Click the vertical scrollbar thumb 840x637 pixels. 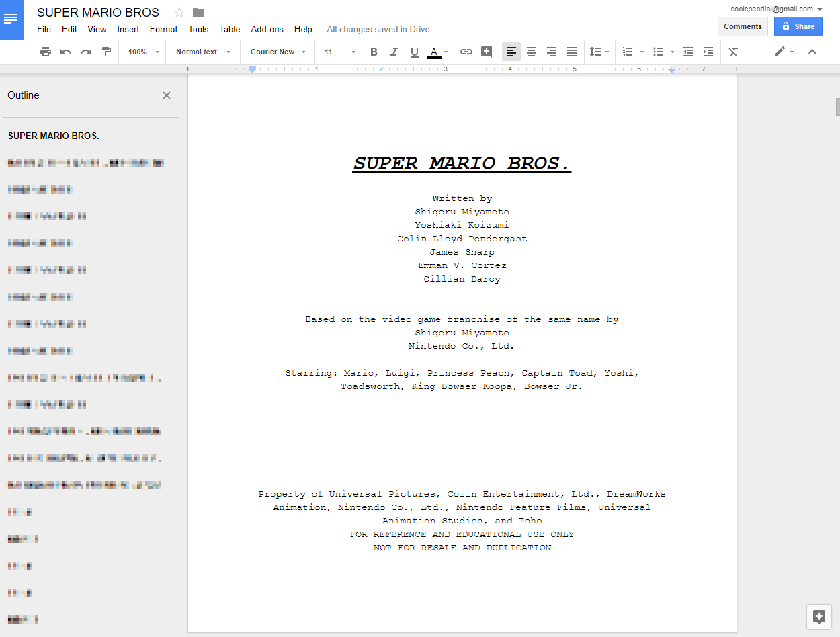[837, 107]
